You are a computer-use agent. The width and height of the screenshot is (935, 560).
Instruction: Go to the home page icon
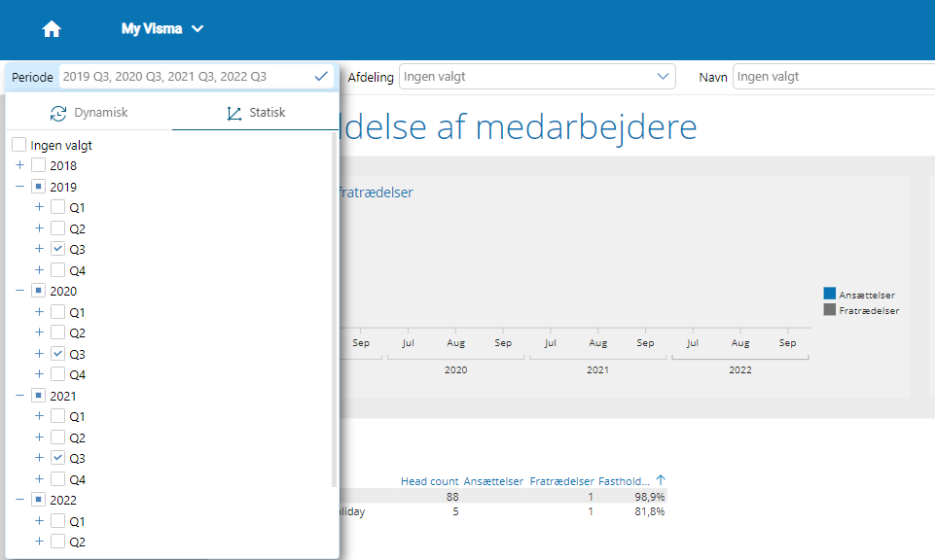coord(52,28)
